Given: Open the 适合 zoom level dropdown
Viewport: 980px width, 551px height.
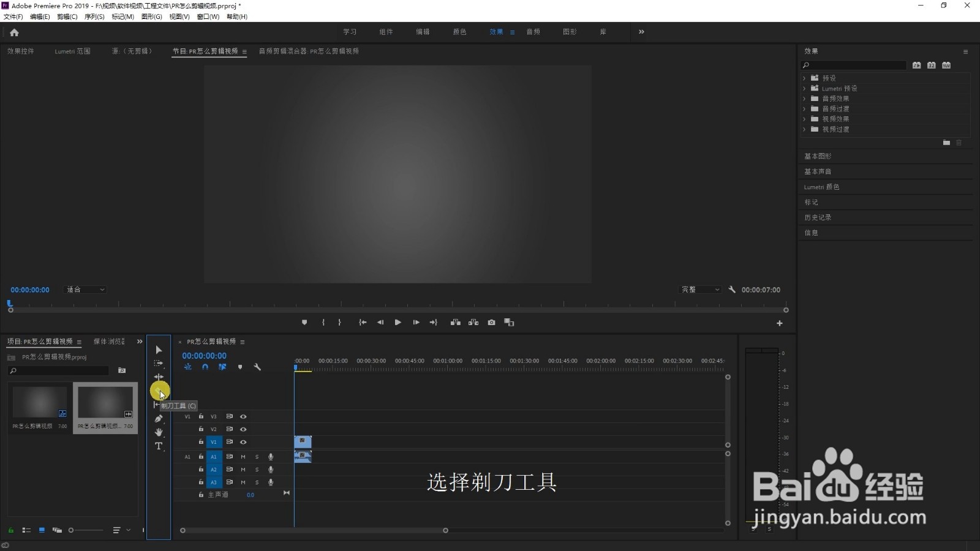Looking at the screenshot, I should coord(85,290).
